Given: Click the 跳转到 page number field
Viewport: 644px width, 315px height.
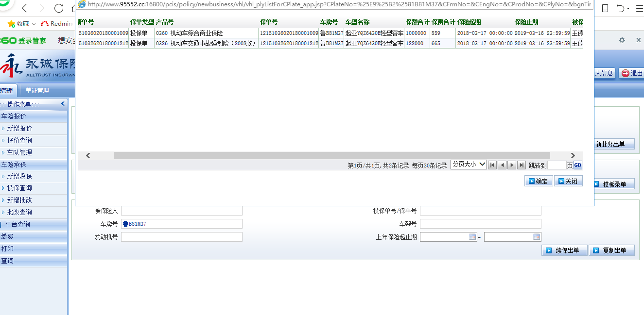Looking at the screenshot, I should click(x=557, y=165).
